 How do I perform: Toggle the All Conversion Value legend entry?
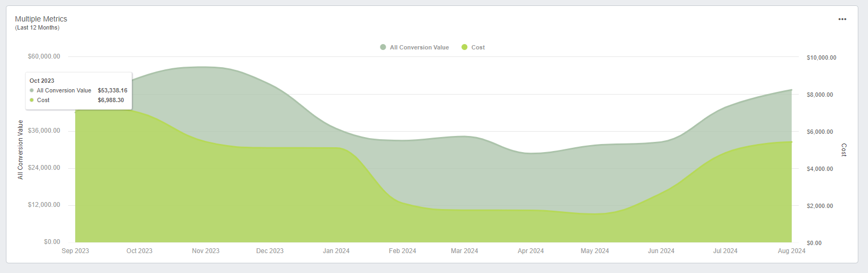(x=414, y=47)
